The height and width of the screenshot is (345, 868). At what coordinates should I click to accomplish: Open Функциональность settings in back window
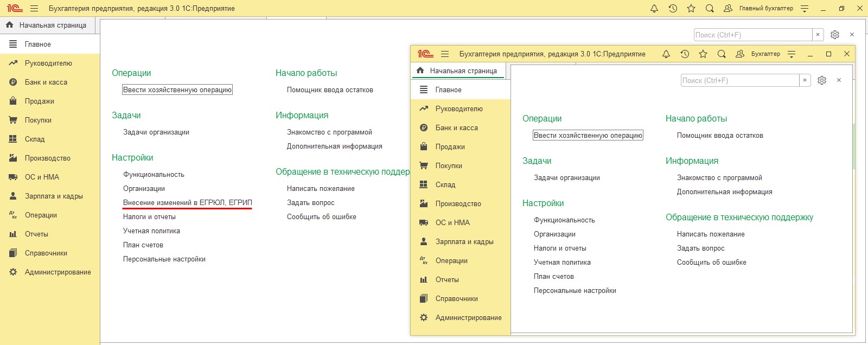tap(154, 174)
